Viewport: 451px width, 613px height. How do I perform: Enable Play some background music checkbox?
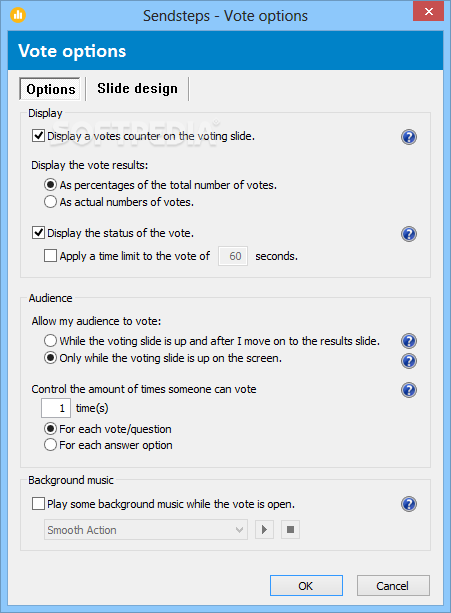pyautogui.click(x=38, y=504)
